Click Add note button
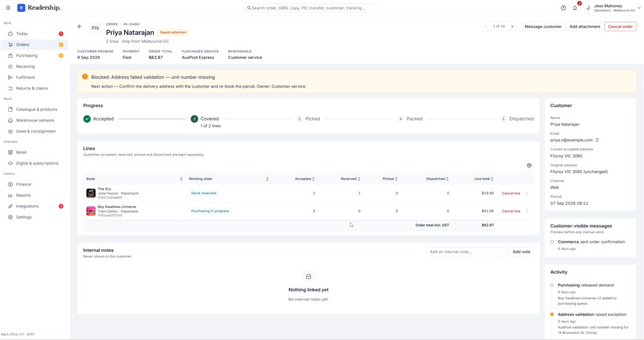Screen dimensions: 644x340 coord(521,252)
